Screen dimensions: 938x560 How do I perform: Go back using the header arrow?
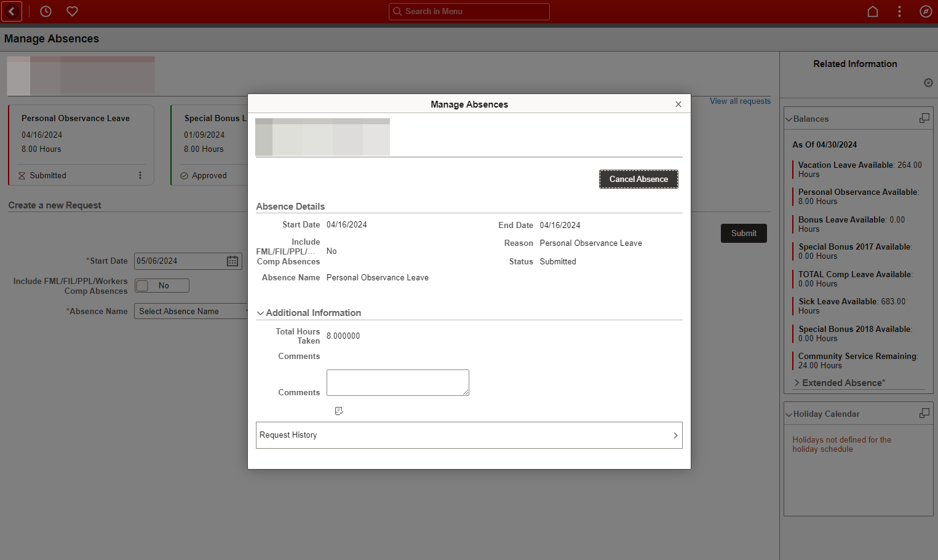pos(12,11)
